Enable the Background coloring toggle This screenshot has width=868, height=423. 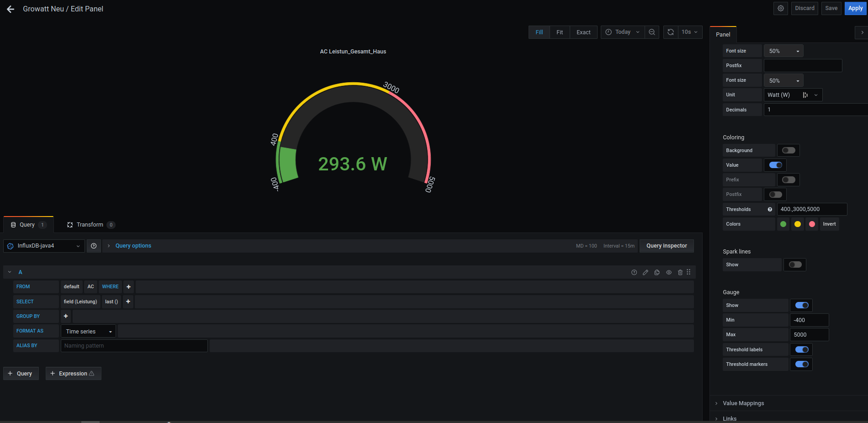(x=789, y=150)
